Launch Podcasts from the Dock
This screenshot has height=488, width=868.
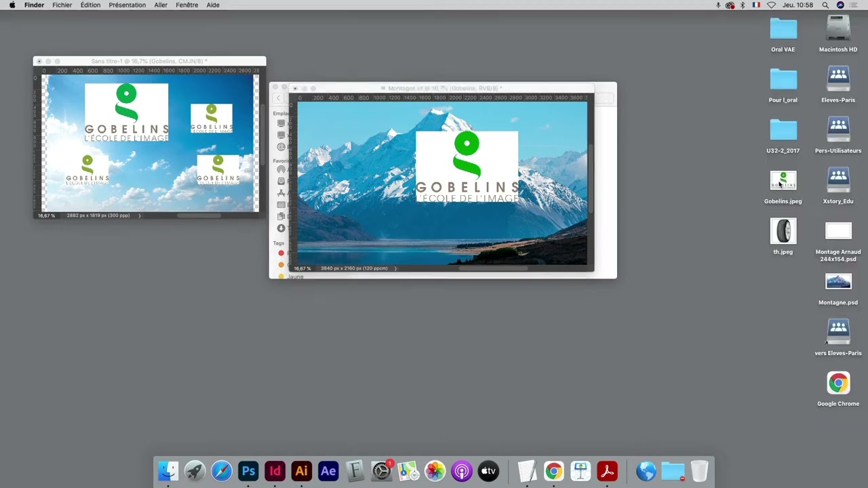tap(462, 471)
